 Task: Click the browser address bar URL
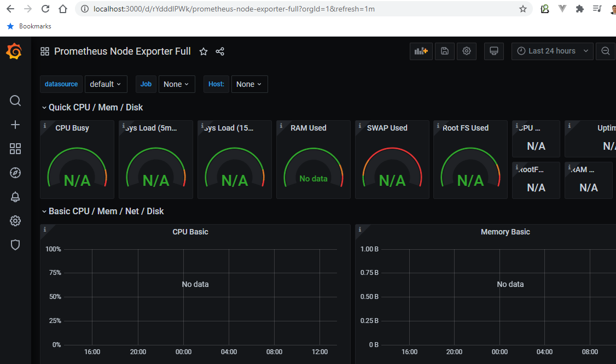point(234,9)
